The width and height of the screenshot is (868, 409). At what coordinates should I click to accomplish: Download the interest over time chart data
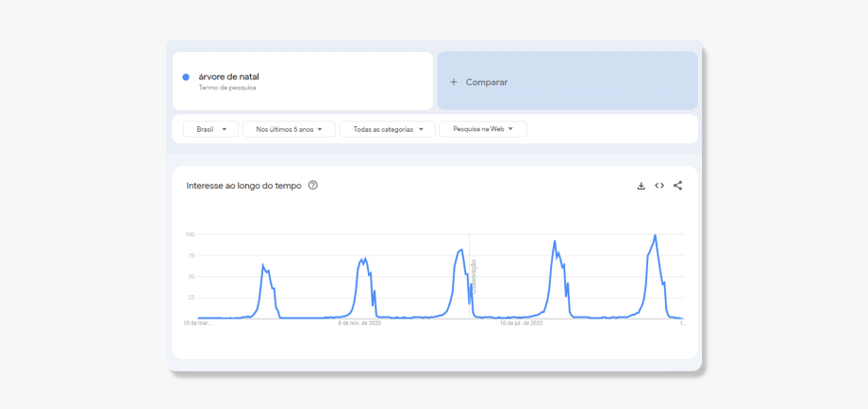pyautogui.click(x=641, y=186)
